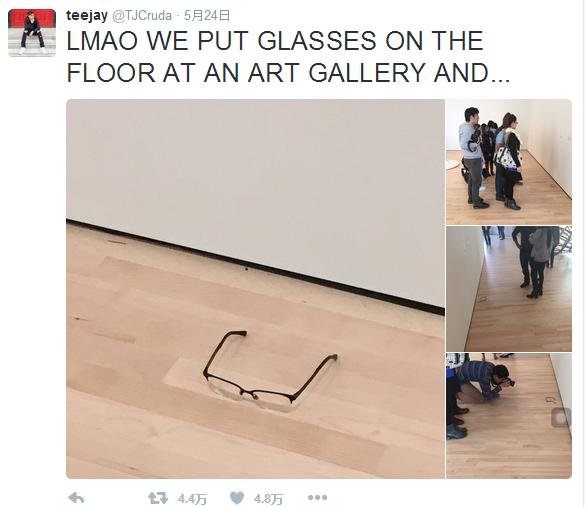Open teejay's profile avatar

pyautogui.click(x=32, y=33)
